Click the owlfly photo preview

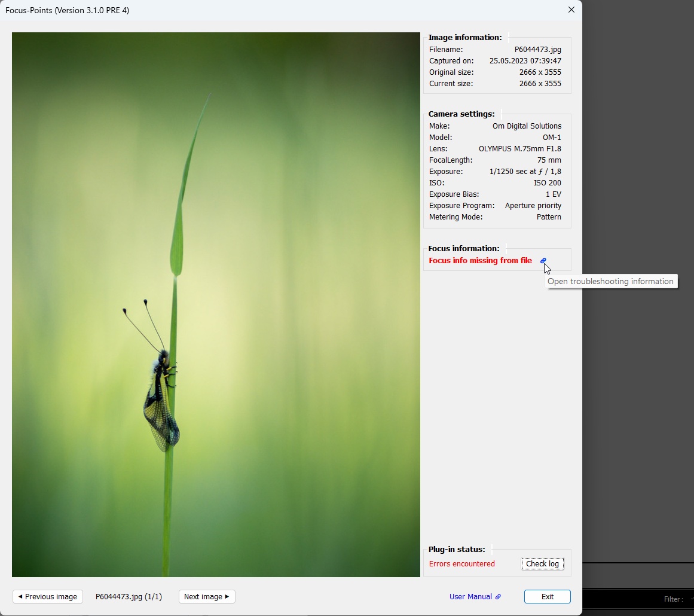click(x=216, y=304)
